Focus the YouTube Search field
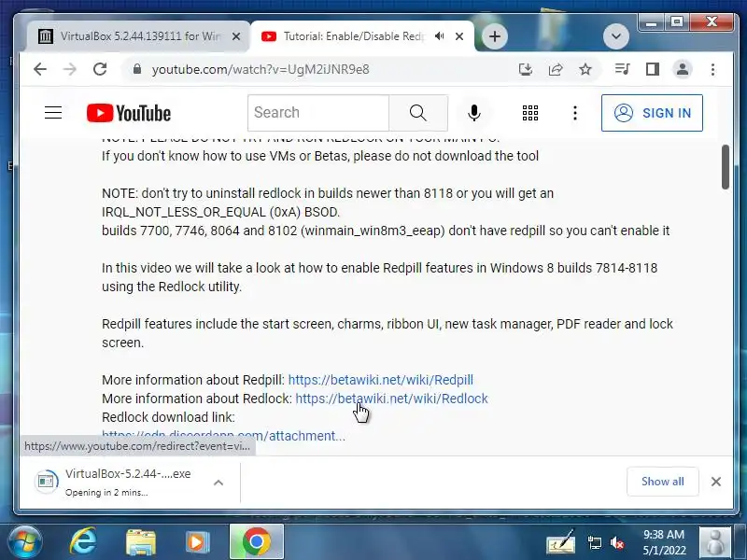The height and width of the screenshot is (560, 747). pyautogui.click(x=318, y=113)
